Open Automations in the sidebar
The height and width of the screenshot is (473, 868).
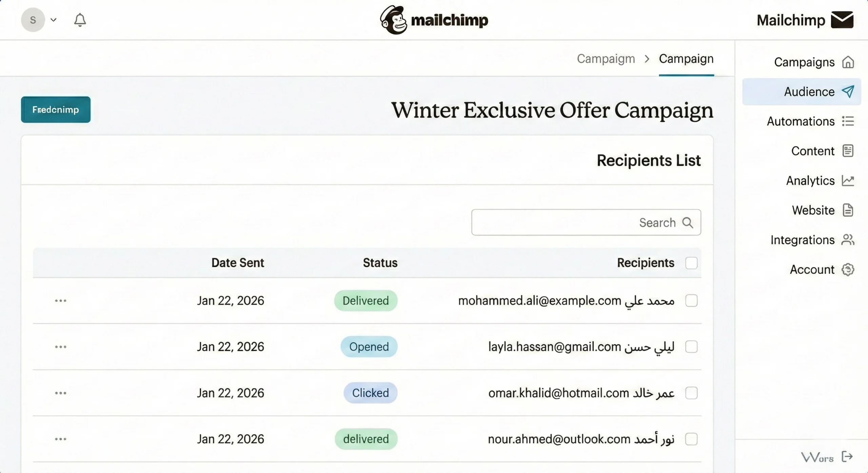[x=801, y=121]
